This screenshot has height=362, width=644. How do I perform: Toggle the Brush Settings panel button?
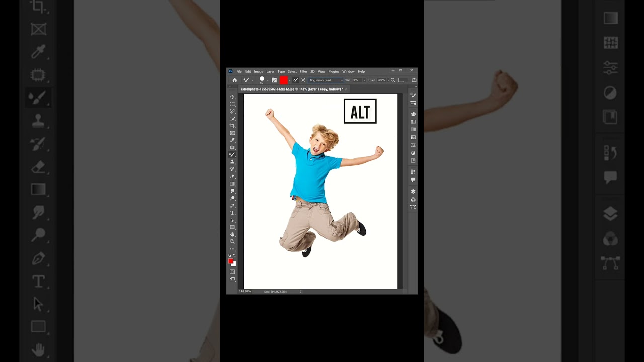tap(274, 80)
